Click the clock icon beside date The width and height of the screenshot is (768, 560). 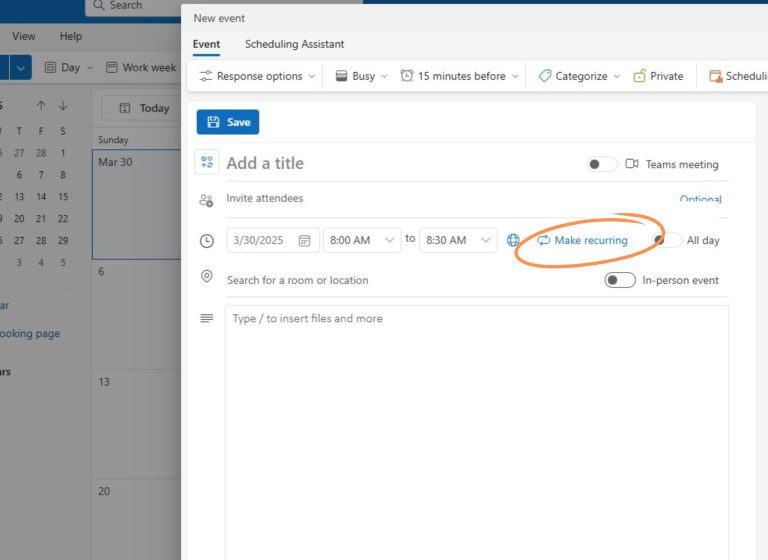(207, 241)
